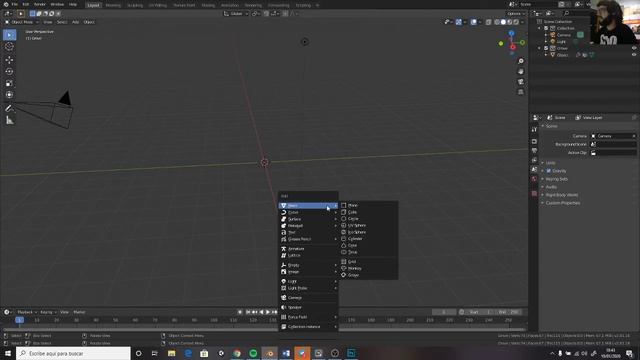The image size is (640, 360).
Task: Switch to the Sculpting workspace tab
Action: (x=135, y=5)
